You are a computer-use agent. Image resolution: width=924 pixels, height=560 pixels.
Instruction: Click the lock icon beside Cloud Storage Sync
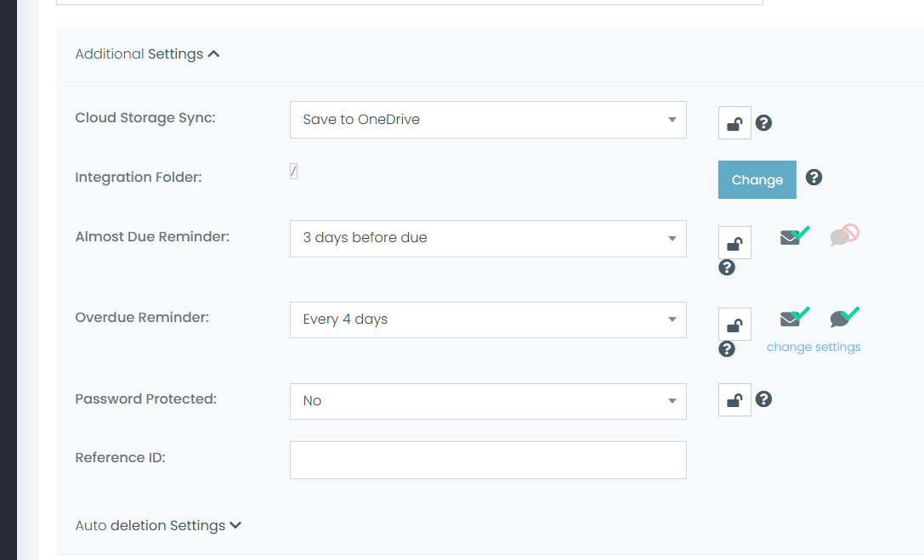[x=734, y=124]
